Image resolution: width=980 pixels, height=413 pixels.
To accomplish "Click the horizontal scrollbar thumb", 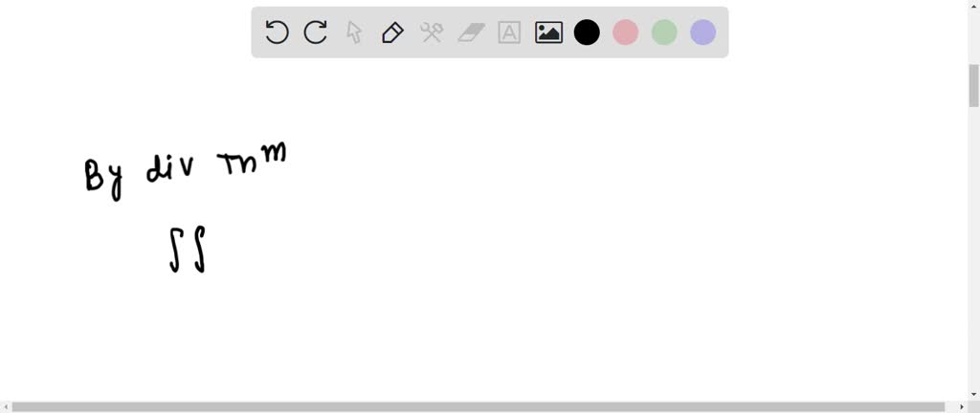I will [x=479, y=406].
